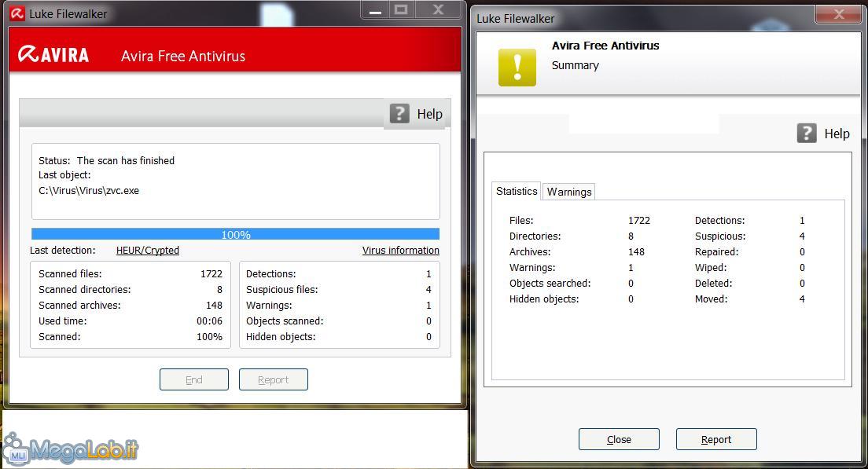Click the 'Directories:' label in Summary window
The width and height of the screenshot is (868, 469).
coord(535,236)
